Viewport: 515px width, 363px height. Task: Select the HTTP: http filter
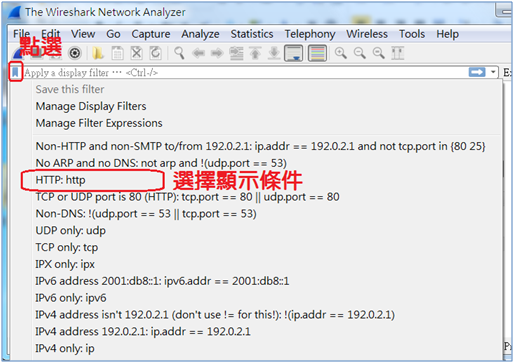(60, 180)
